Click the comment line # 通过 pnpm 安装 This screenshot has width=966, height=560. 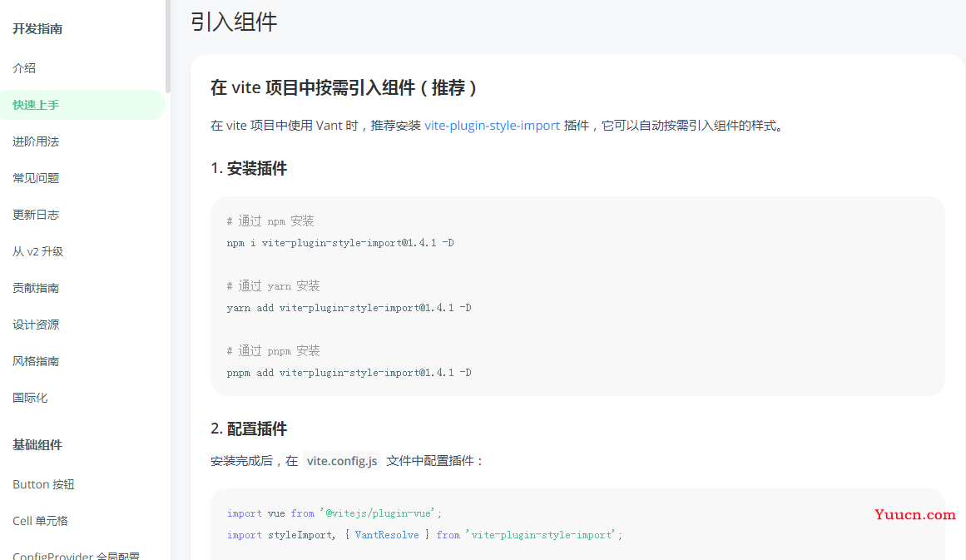click(273, 351)
